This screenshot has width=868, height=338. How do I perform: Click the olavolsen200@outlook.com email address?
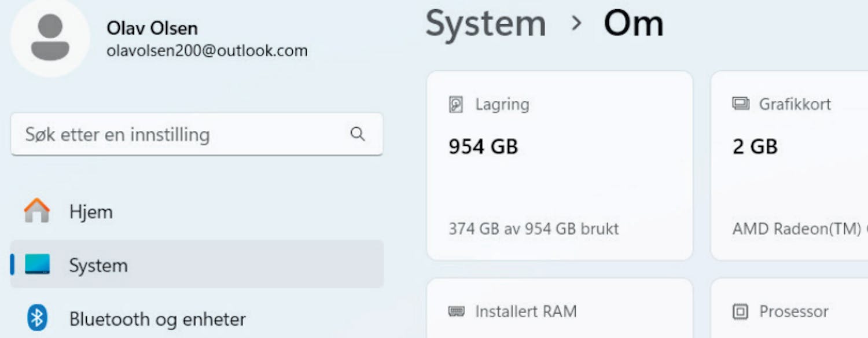pyautogui.click(x=207, y=51)
